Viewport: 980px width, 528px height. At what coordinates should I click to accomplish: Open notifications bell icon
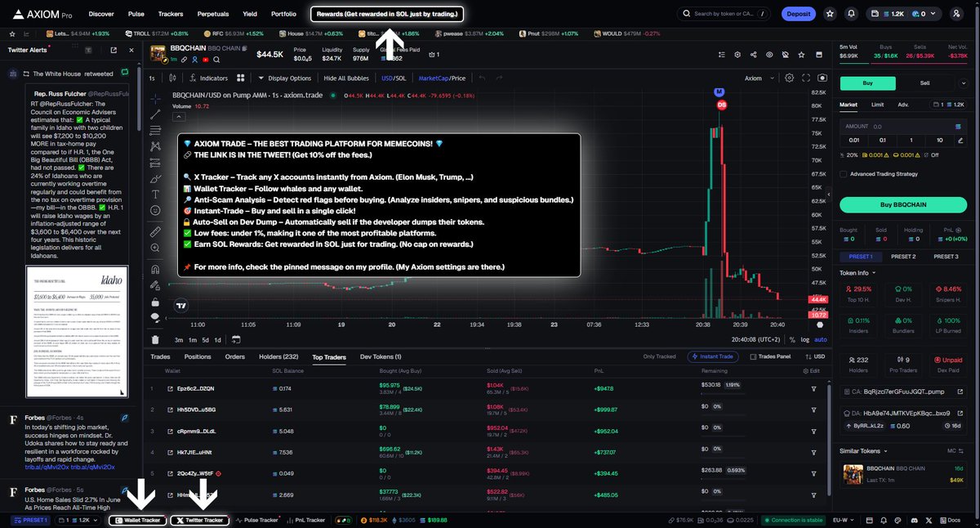(852, 14)
